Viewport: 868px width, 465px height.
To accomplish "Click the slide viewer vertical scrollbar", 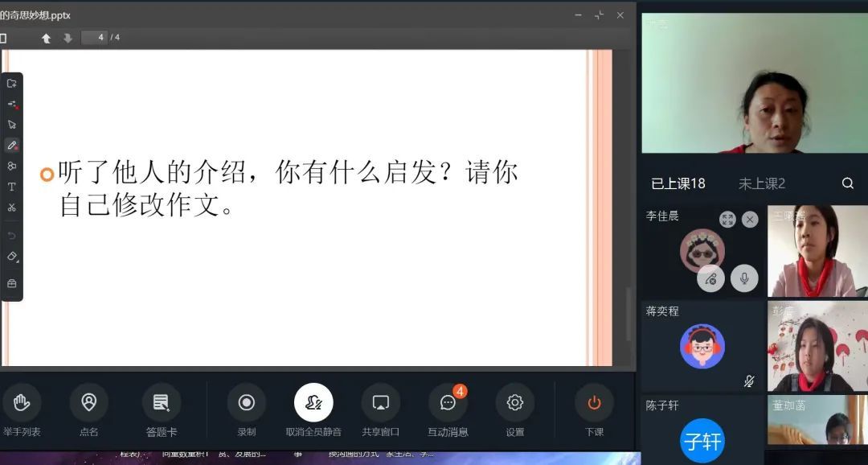I will tap(628, 314).
